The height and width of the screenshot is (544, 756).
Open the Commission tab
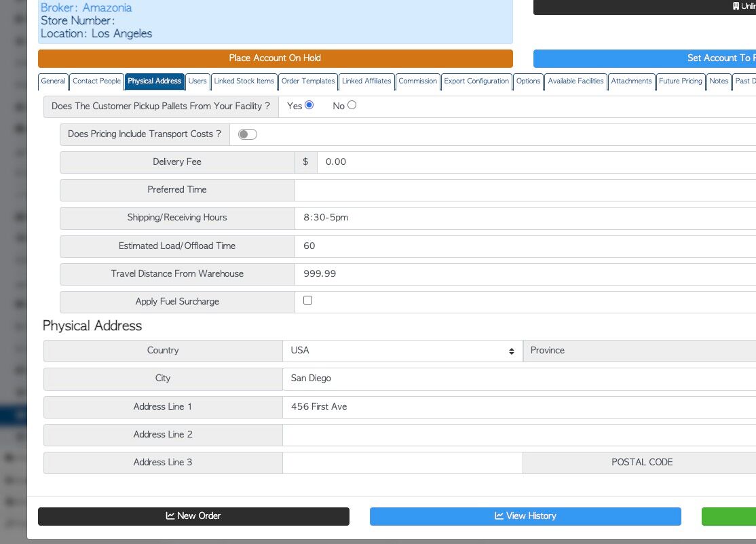[417, 81]
